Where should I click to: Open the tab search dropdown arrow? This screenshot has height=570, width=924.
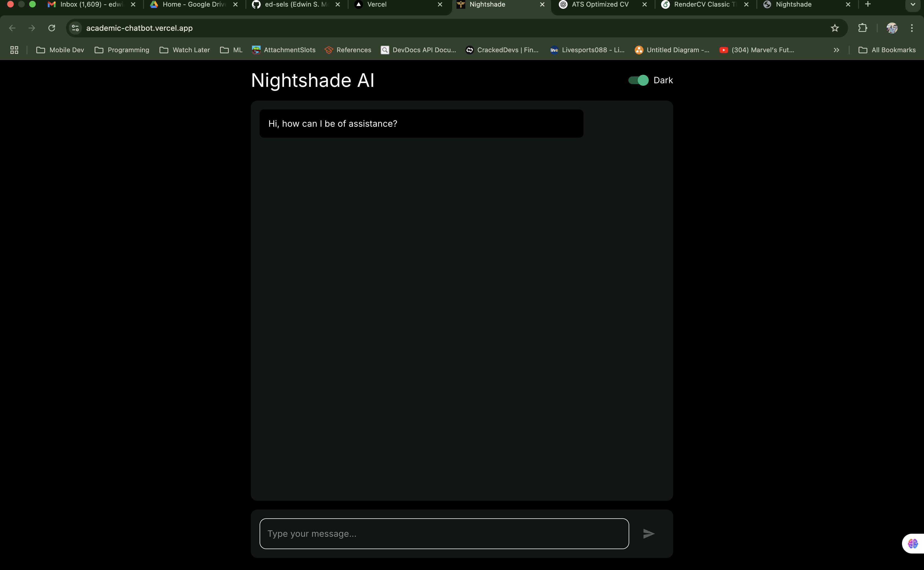(x=913, y=4)
